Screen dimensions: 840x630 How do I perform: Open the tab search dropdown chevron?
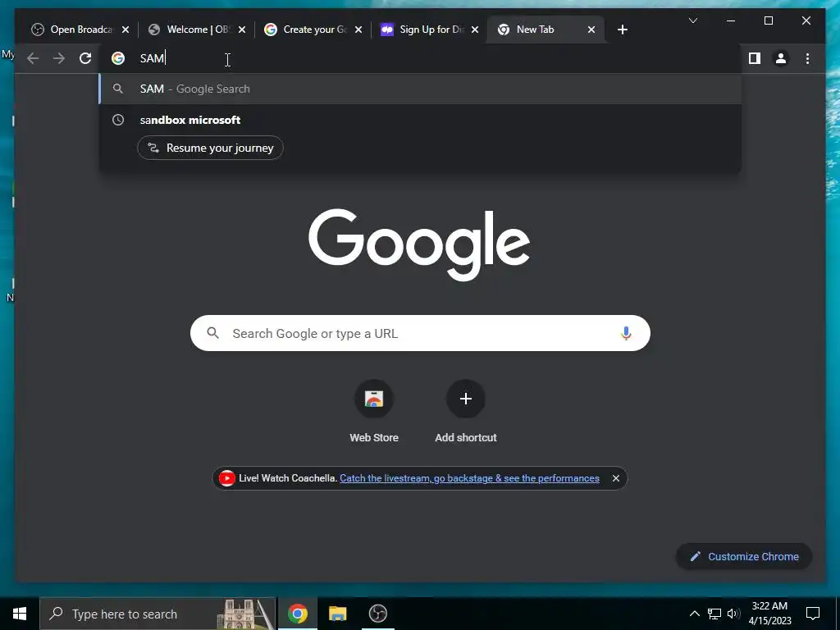pyautogui.click(x=692, y=21)
